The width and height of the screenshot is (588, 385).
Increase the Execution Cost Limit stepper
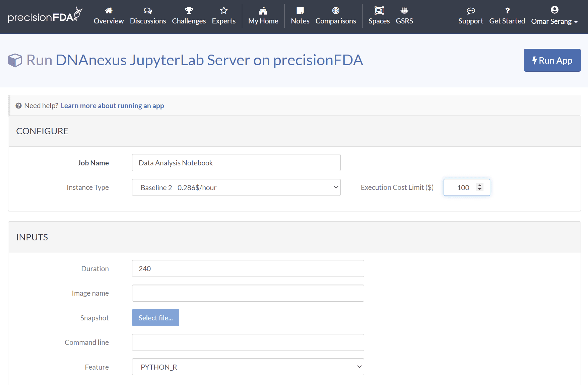(x=480, y=185)
